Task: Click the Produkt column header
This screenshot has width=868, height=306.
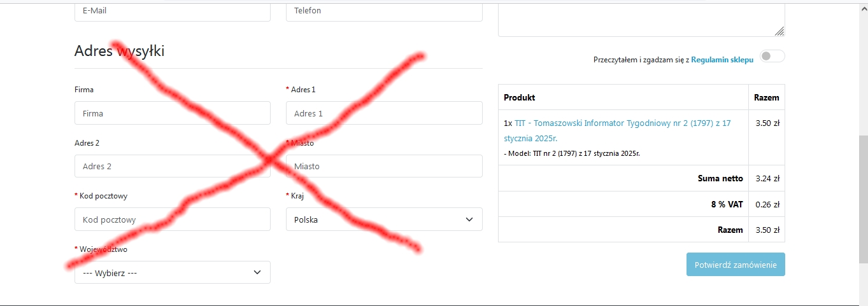Action: coord(519,97)
